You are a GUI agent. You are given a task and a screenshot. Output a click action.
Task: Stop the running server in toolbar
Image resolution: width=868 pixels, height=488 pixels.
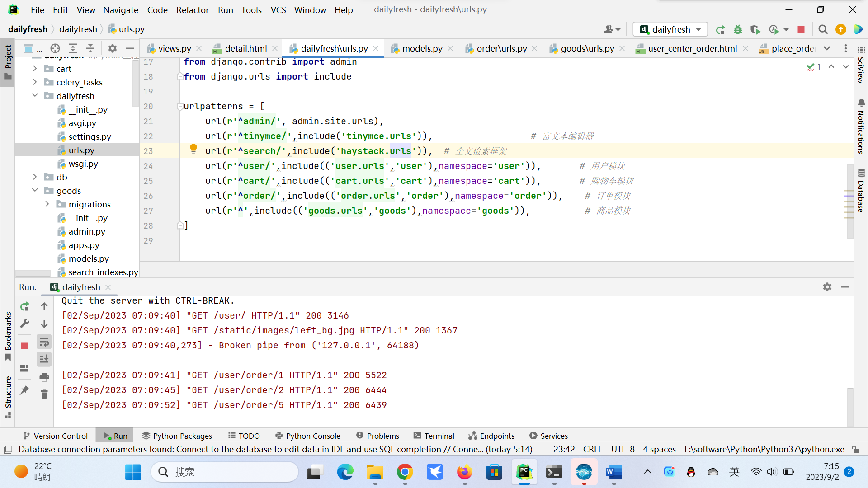(801, 29)
